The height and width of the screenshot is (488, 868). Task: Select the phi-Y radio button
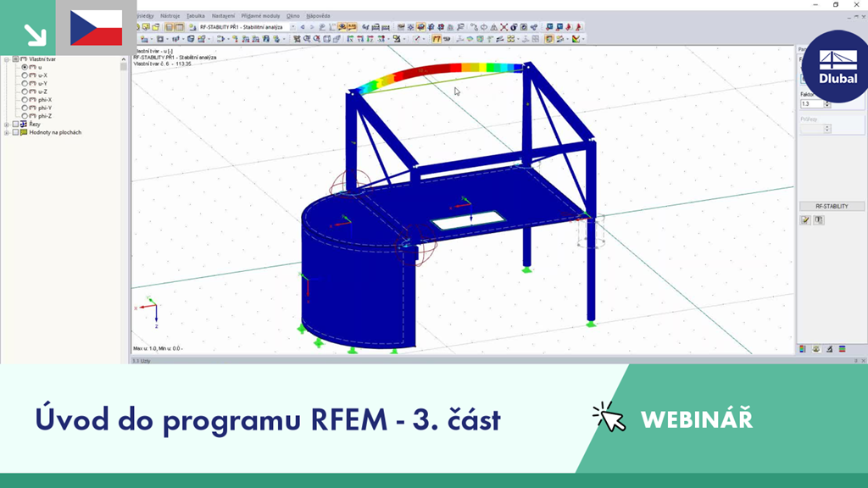(x=25, y=108)
